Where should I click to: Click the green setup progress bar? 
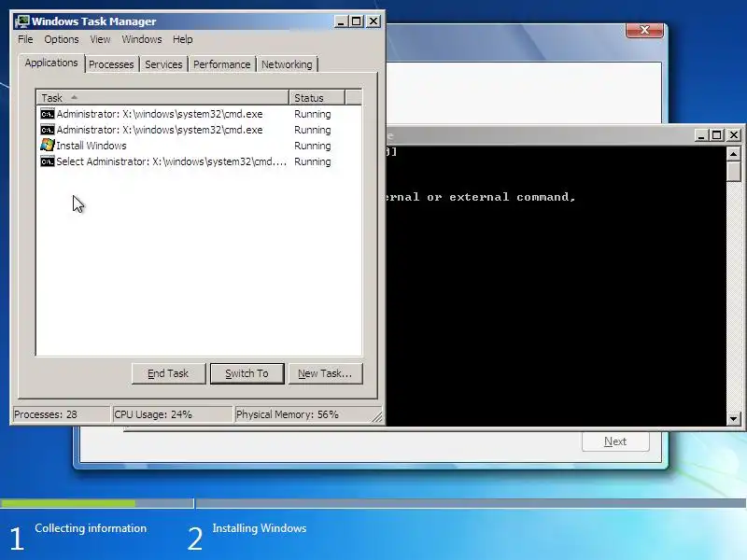(x=67, y=503)
